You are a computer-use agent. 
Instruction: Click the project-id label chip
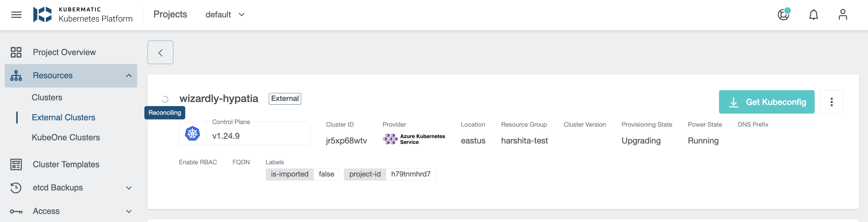tap(390, 174)
